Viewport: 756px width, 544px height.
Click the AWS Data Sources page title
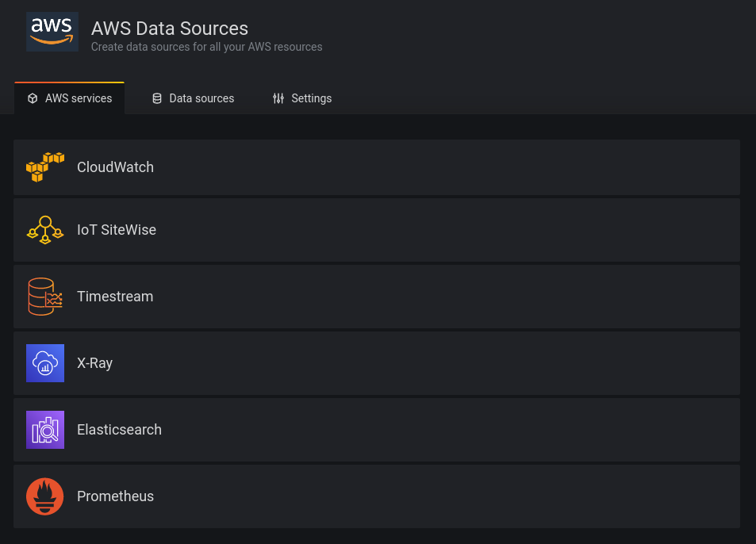pyautogui.click(x=169, y=28)
